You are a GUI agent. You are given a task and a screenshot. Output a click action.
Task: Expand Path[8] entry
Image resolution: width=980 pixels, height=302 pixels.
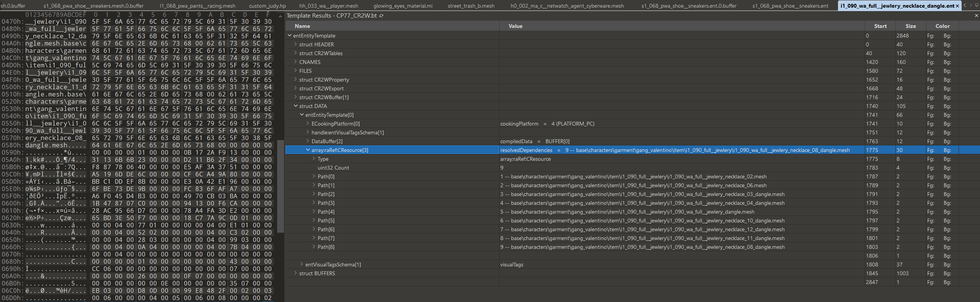(314, 247)
